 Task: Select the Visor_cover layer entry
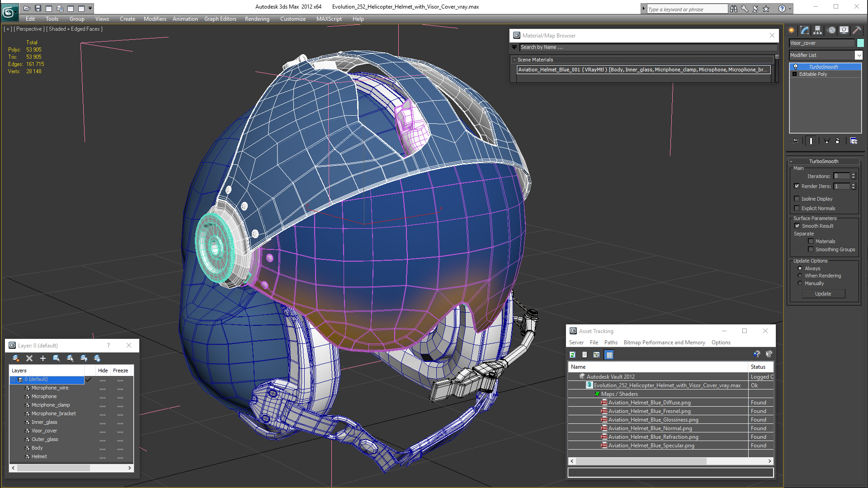(44, 431)
